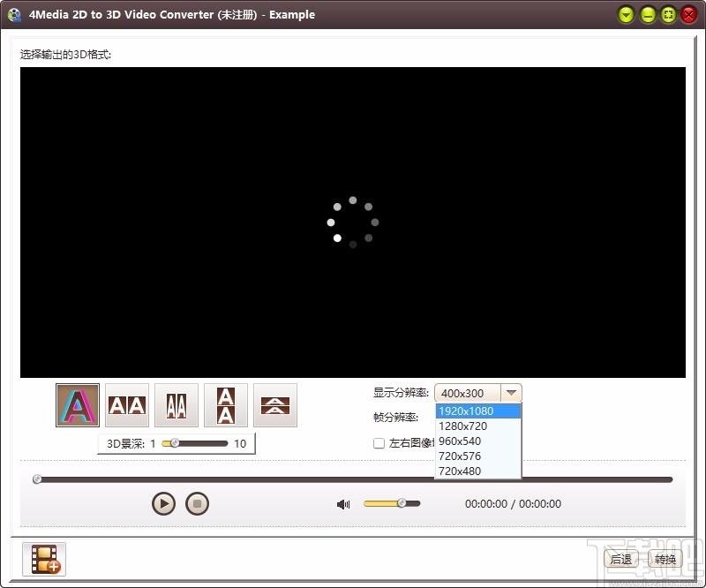Minimize the converter window
The image size is (706, 588).
point(648,15)
